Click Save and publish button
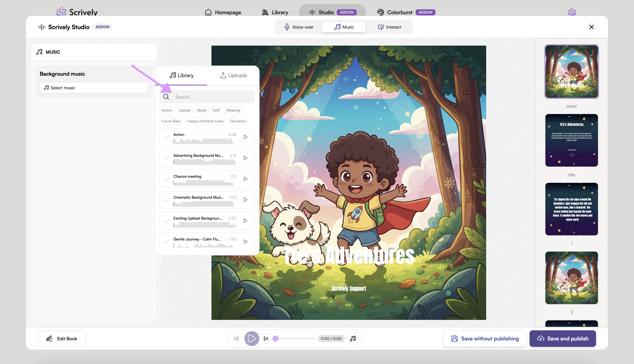Viewport: 634px width, 364px height. coord(563,339)
